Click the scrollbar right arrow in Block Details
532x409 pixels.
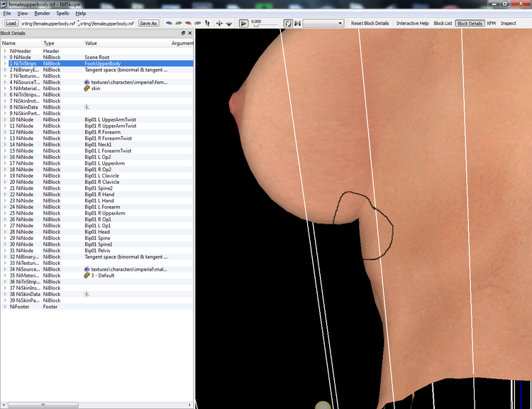point(189,405)
